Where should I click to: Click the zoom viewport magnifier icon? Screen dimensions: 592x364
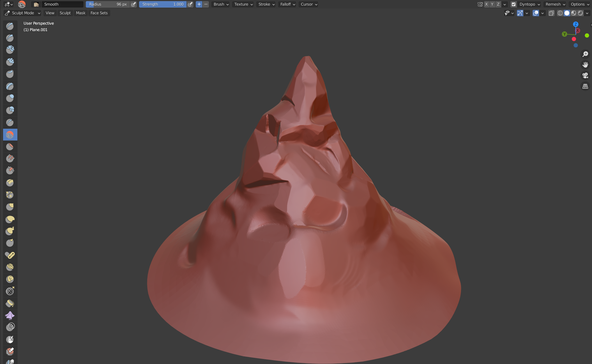click(x=585, y=54)
